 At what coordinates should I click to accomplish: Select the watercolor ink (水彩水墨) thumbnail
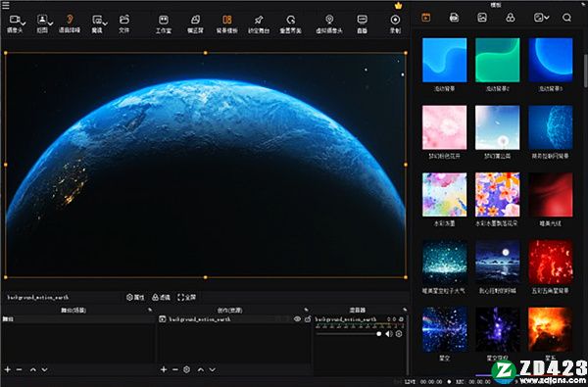[444, 195]
